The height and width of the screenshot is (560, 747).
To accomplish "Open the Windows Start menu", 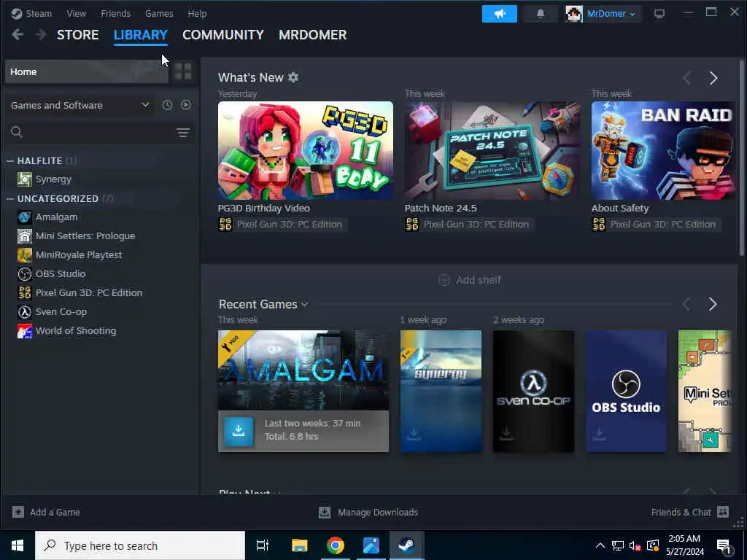I will pyautogui.click(x=18, y=545).
